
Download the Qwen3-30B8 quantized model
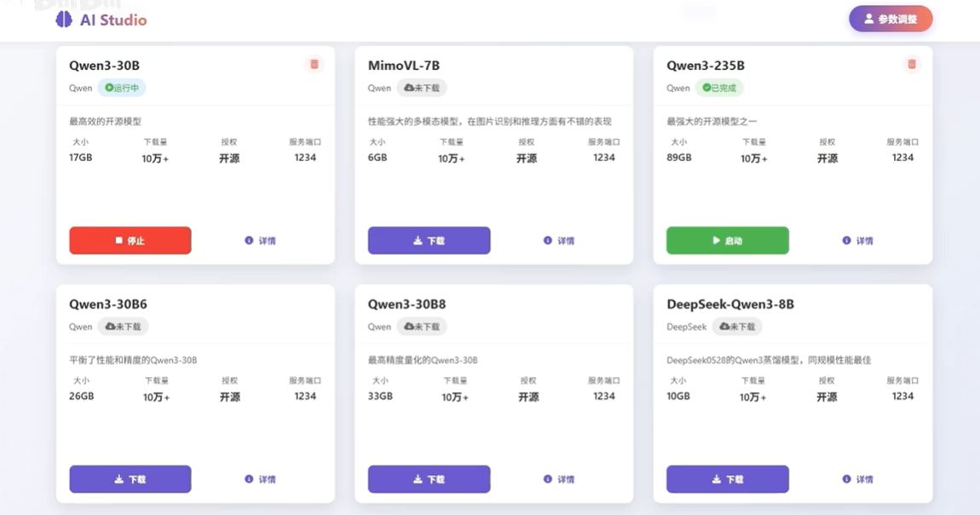429,479
